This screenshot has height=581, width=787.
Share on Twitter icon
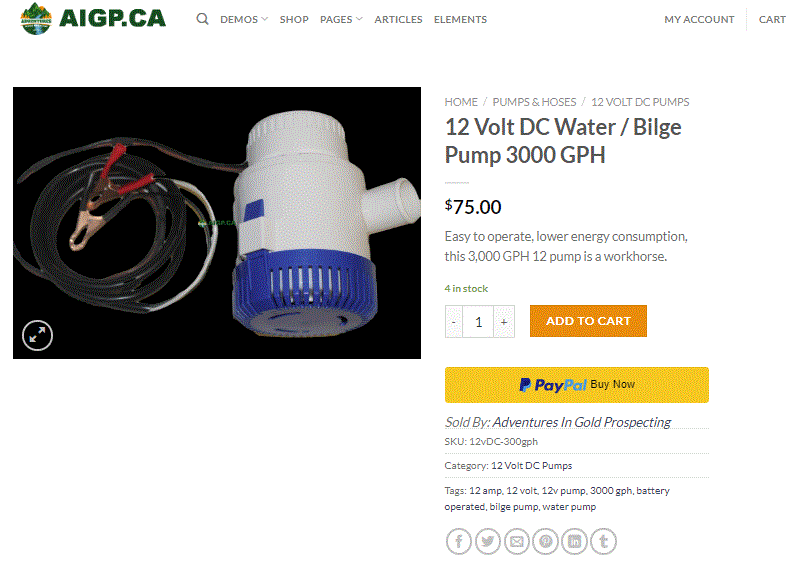[x=487, y=541]
